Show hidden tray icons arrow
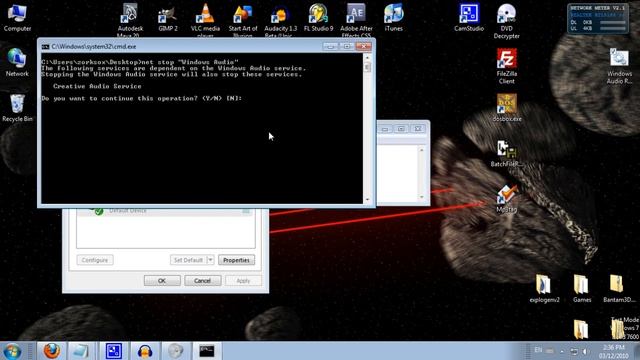 pos(562,351)
